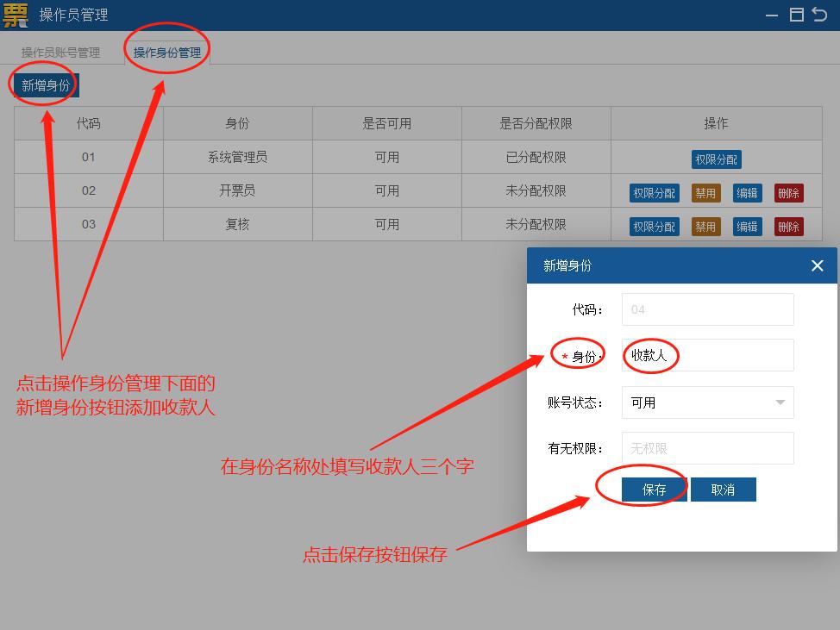The height and width of the screenshot is (630, 840).
Task: Disable the 复核 identity via 禁用
Action: pos(705,224)
